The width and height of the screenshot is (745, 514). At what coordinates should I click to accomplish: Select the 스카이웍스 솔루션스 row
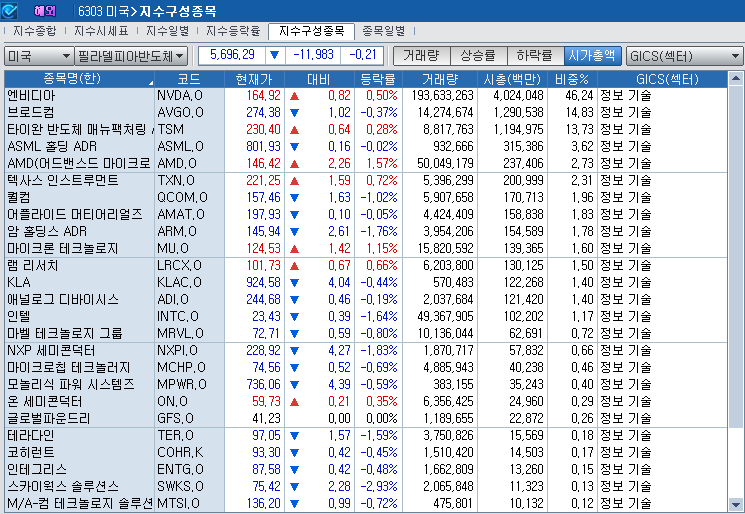[366, 487]
